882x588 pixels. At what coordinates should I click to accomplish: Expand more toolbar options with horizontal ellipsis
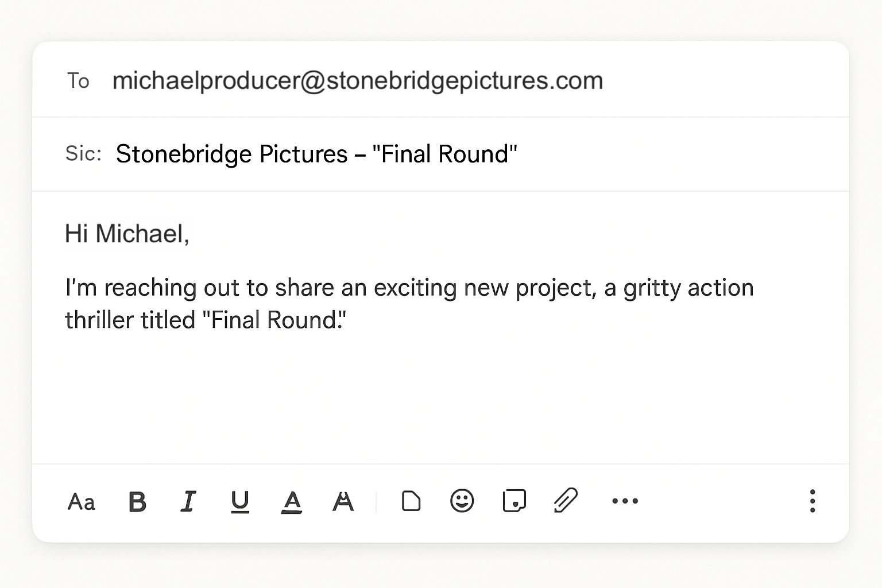[625, 501]
